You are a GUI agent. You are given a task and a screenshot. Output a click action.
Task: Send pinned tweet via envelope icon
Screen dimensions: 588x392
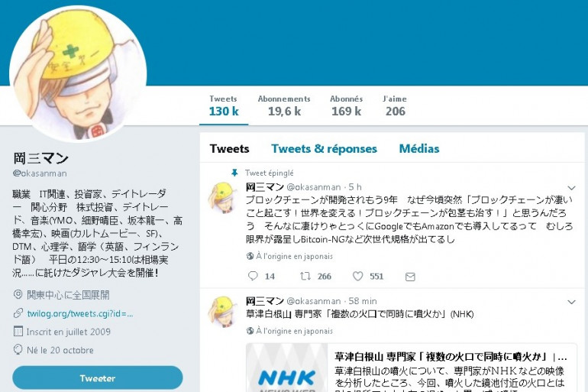tap(410, 277)
